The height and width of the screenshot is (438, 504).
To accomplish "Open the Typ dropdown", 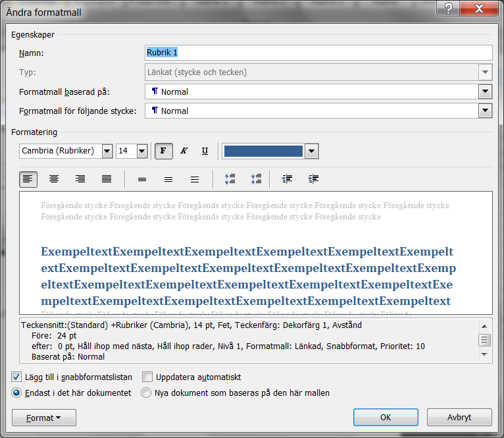I will 486,72.
